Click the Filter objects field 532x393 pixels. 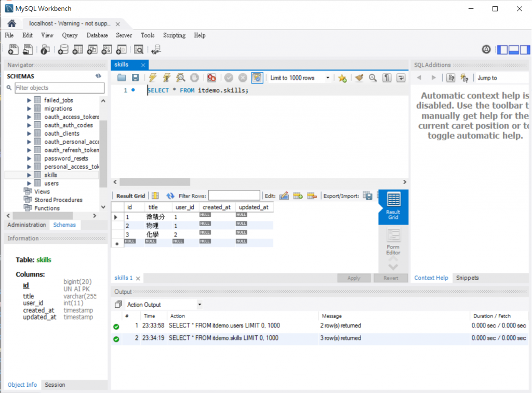pyautogui.click(x=59, y=88)
